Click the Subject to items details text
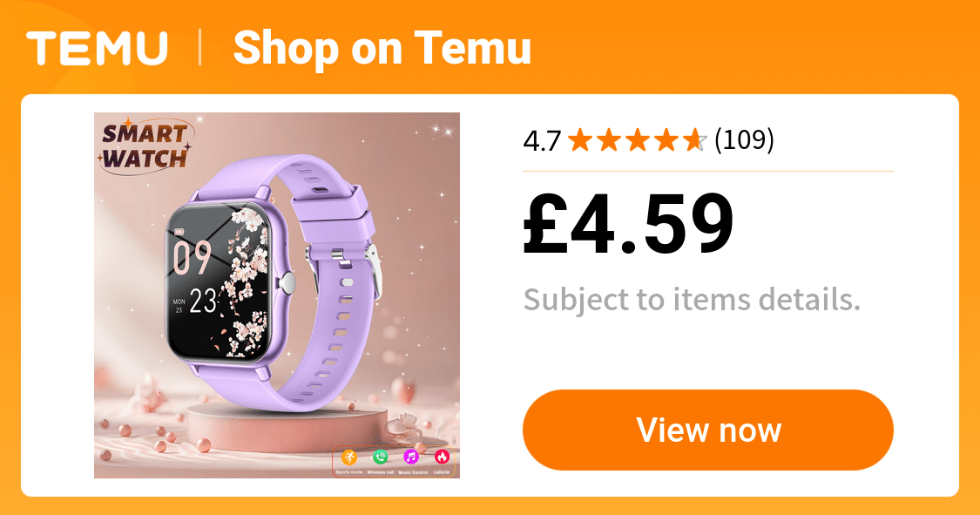The width and height of the screenshot is (980, 515). [692, 300]
